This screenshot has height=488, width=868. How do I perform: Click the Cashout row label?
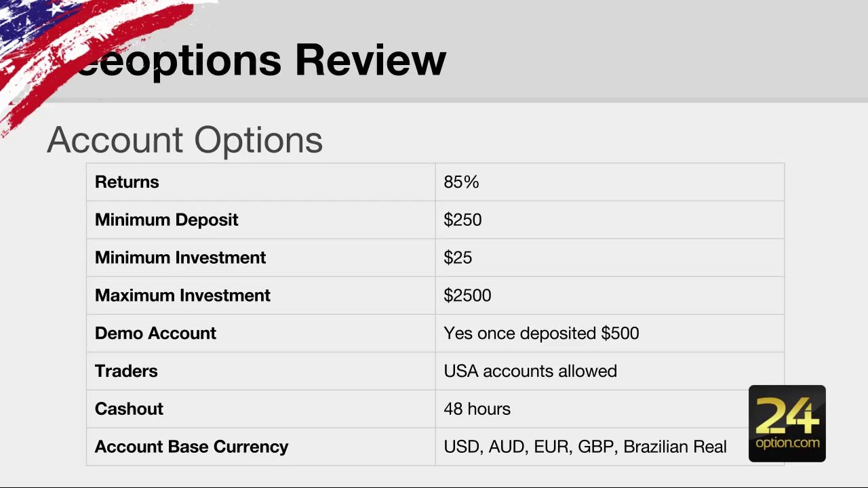click(129, 409)
